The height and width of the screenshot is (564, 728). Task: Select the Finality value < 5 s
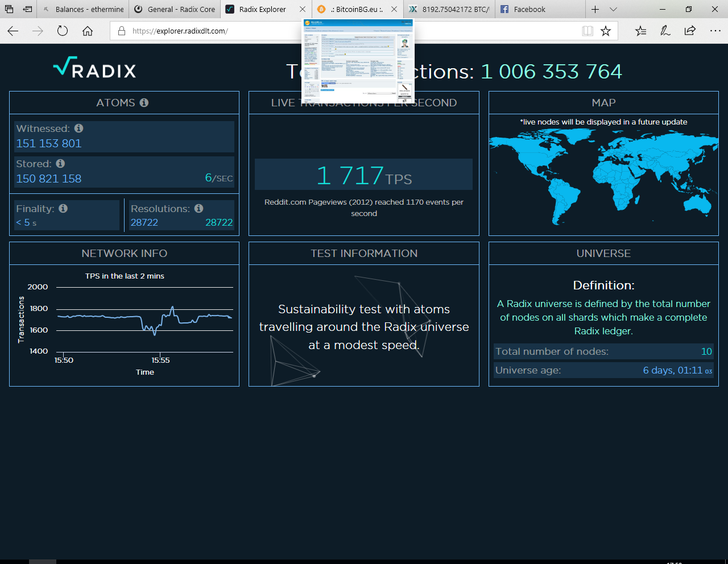26,222
